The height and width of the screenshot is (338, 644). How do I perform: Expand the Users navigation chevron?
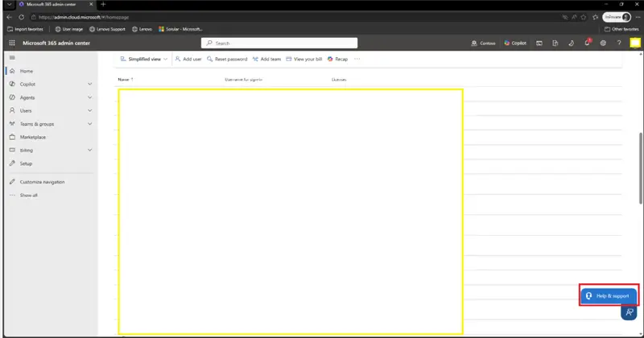tap(89, 110)
